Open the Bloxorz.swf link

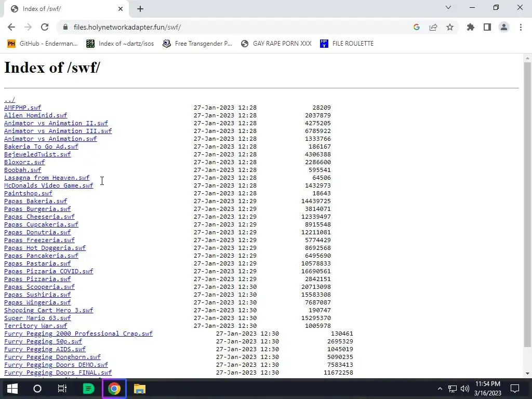pos(24,162)
